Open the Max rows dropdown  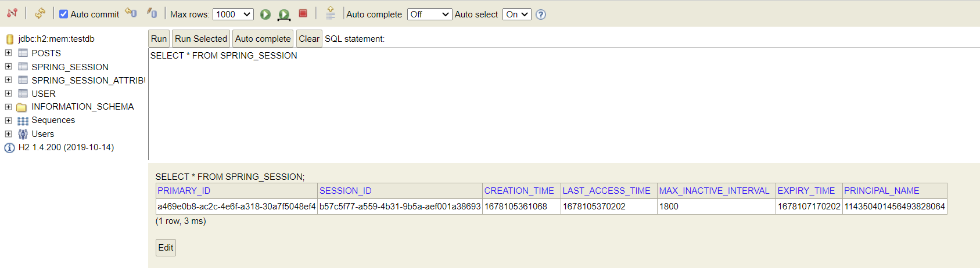point(233,15)
